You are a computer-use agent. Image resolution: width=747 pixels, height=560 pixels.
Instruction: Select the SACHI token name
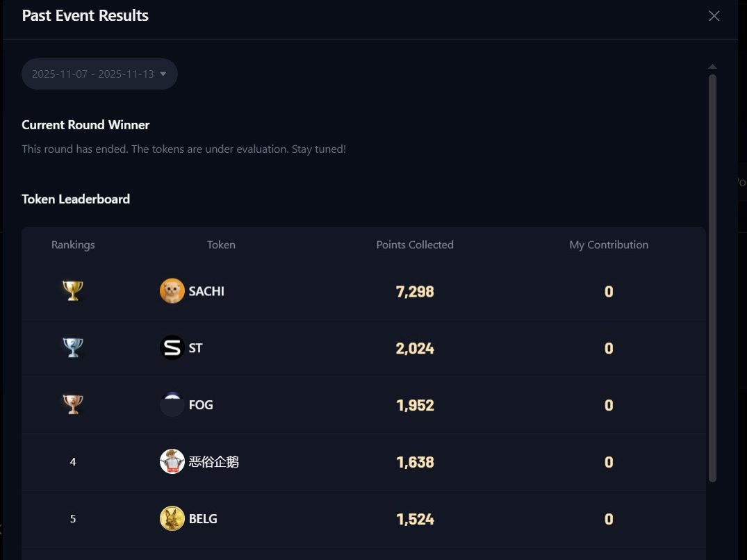206,291
